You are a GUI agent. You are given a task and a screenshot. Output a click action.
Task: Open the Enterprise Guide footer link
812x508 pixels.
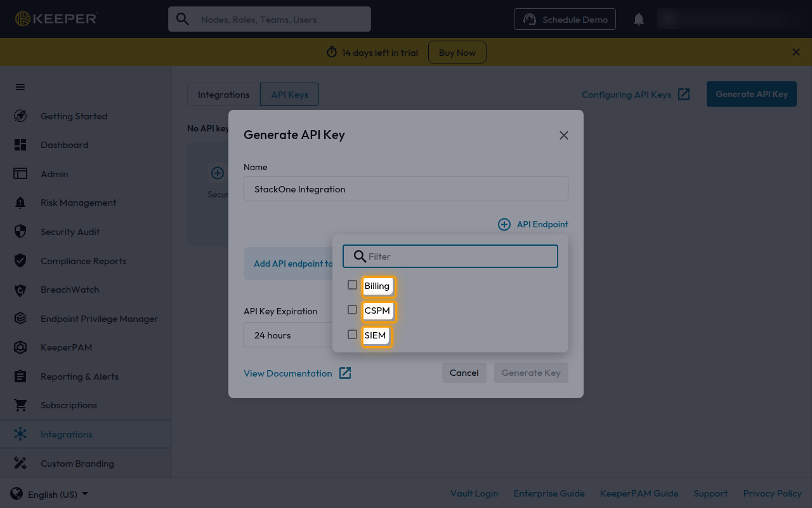click(549, 493)
